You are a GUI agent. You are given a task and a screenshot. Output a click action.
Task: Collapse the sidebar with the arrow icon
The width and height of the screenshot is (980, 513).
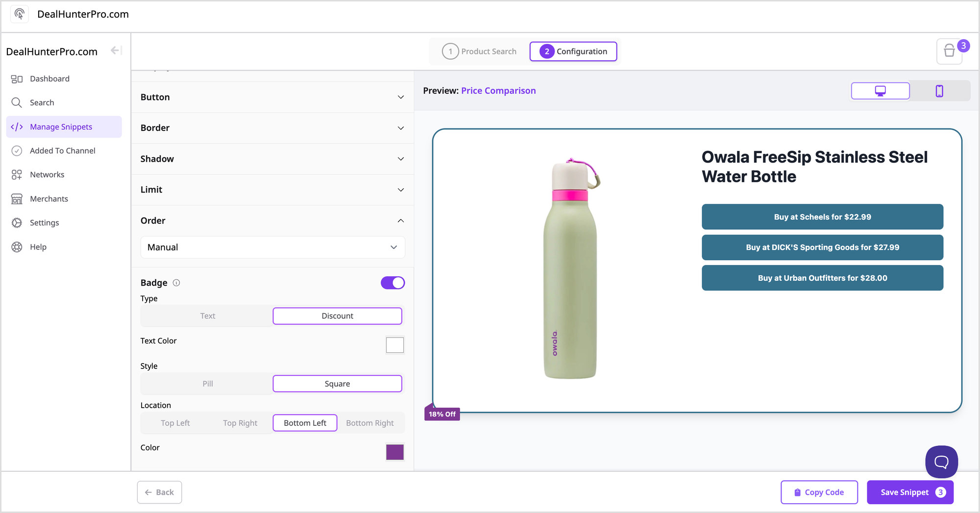tap(116, 50)
